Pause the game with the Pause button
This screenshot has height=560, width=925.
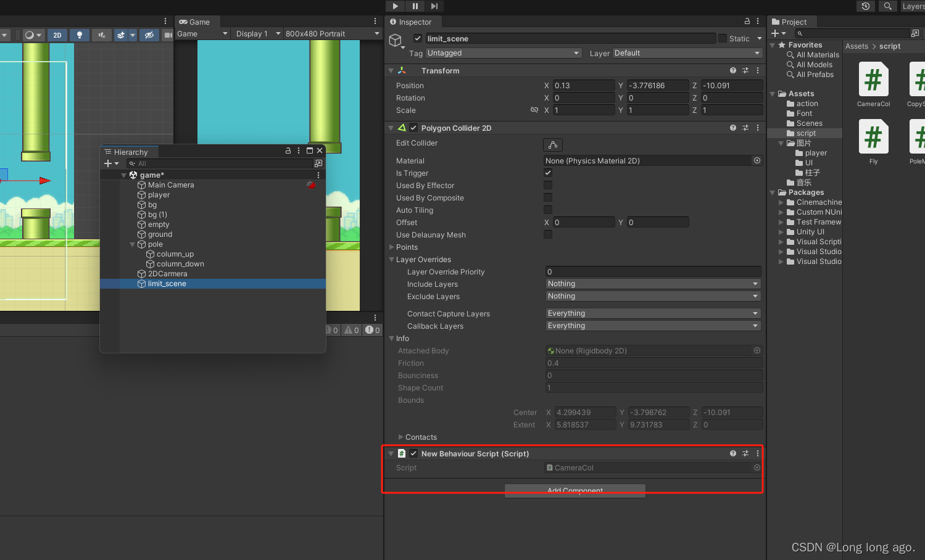pos(415,6)
